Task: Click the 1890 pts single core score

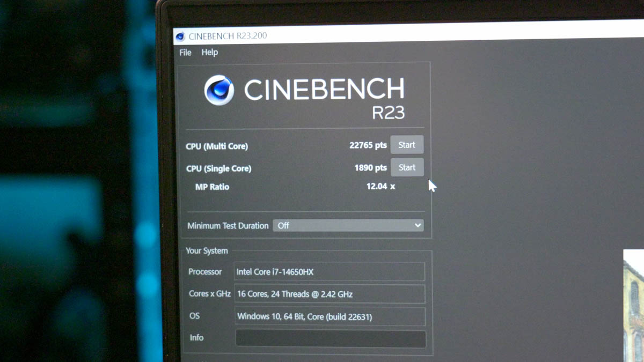Action: tap(370, 168)
